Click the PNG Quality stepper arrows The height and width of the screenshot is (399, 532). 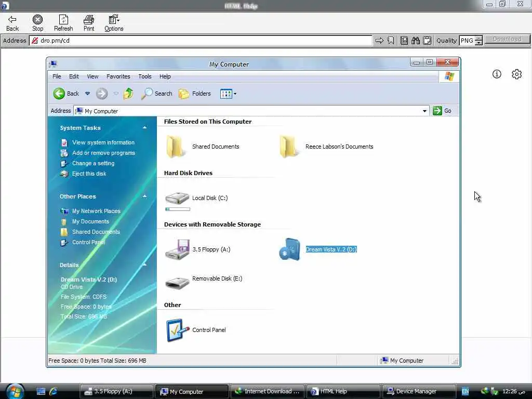coord(478,41)
